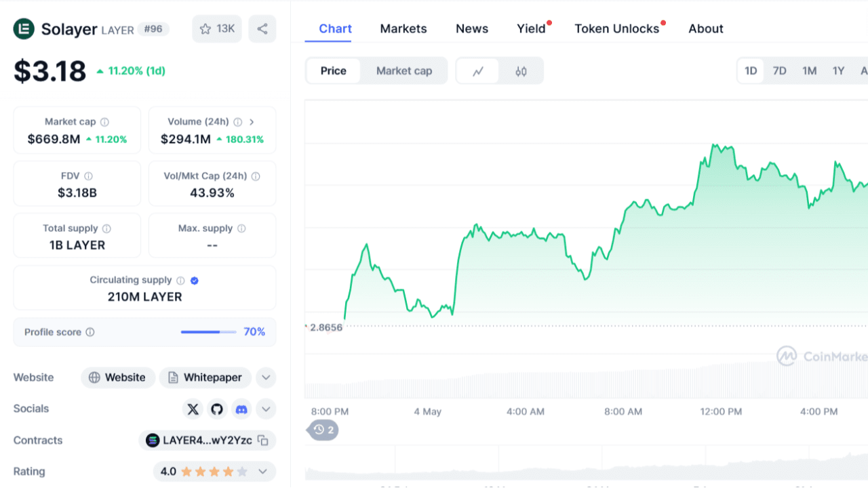Viewport: 868px width, 488px height.
Task: Expand more socials dropdown
Action: point(266,409)
